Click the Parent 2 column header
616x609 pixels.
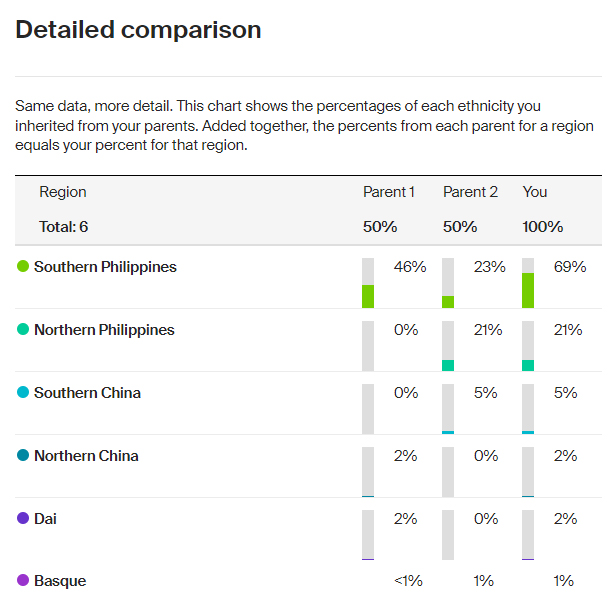pyautogui.click(x=470, y=192)
